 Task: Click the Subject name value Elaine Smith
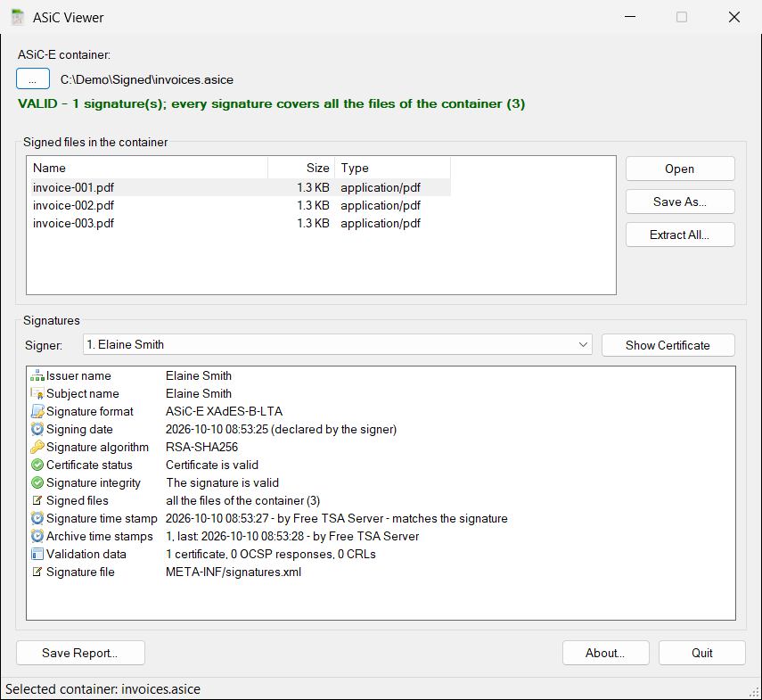198,394
